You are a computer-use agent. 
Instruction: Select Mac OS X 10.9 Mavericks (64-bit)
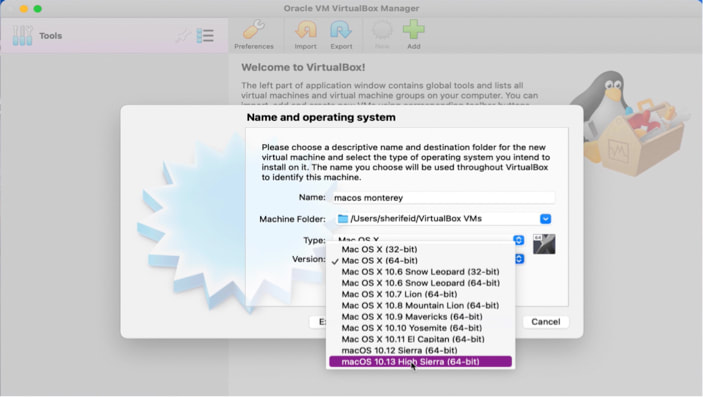coord(421,317)
